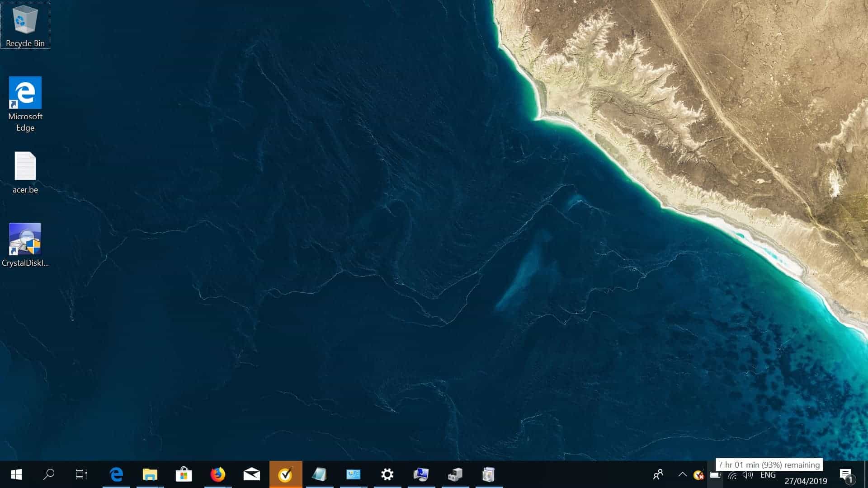
Task: Click the battery status tray icon
Action: (x=715, y=475)
